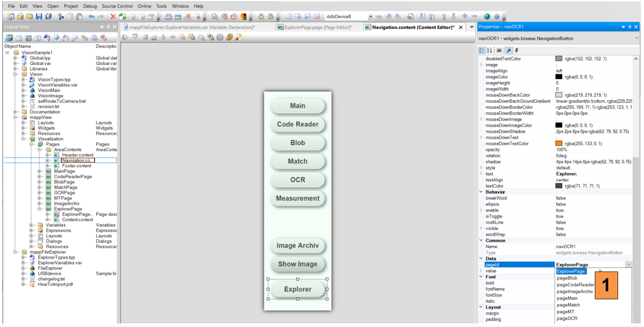
Task: Switch to ExplorerPage.page Page Editor tab
Action: pyautogui.click(x=314, y=27)
